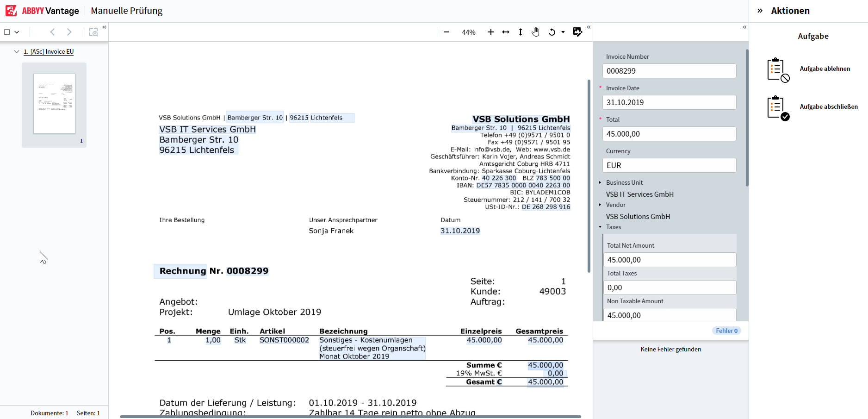Go to next document arrow
The image size is (868, 419).
(69, 32)
